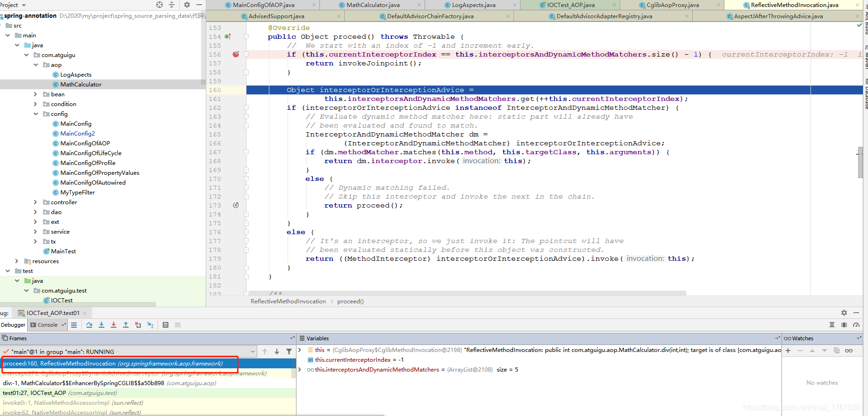
Task: Hide the Project panel
Action: 199,5
